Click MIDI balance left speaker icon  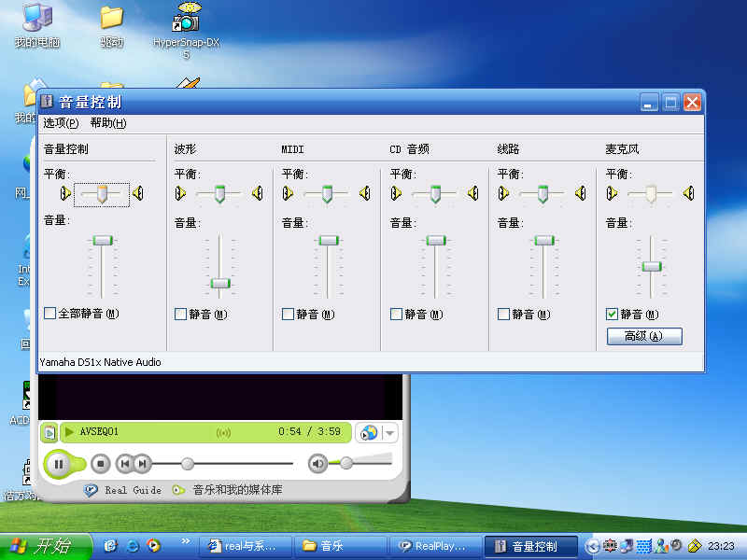288,193
